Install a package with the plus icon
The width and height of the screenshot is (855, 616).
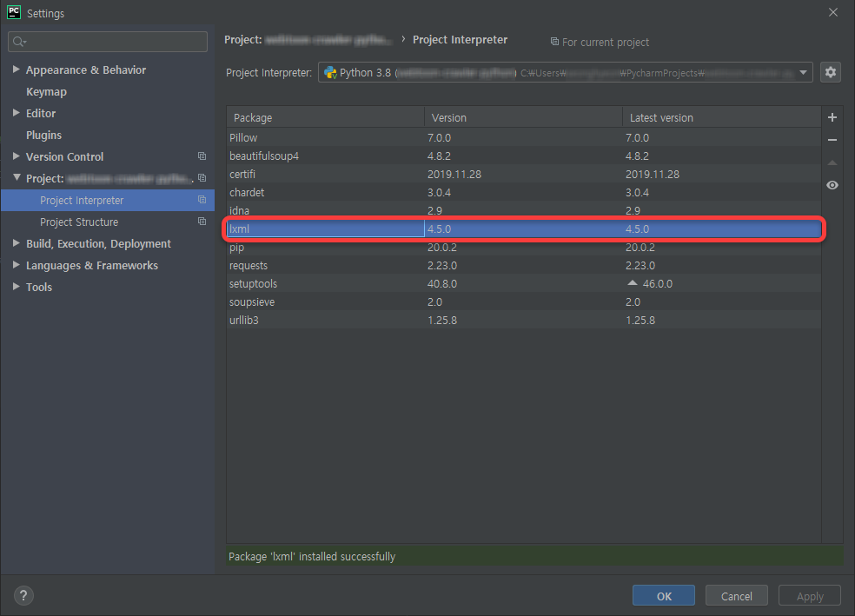coord(832,117)
